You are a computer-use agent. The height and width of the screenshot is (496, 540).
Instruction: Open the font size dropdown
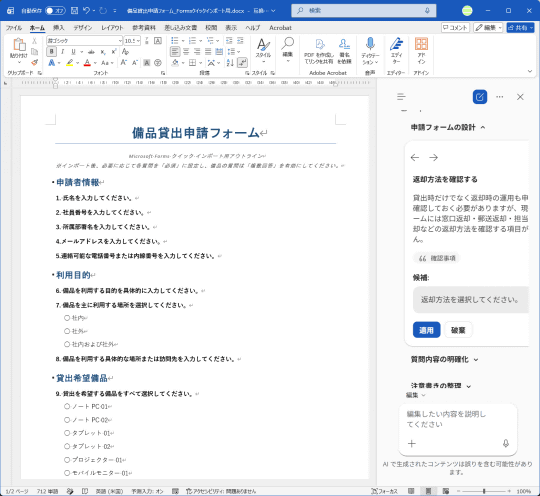point(138,41)
